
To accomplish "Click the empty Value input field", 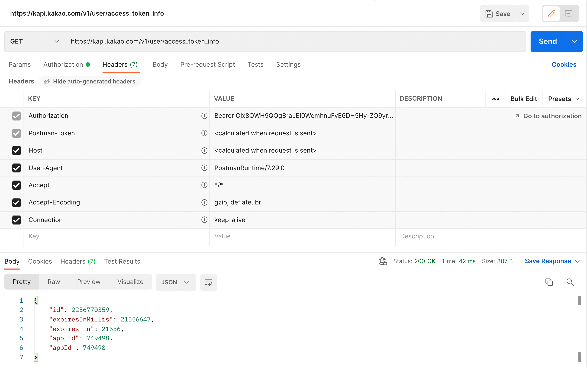I will [x=303, y=236].
